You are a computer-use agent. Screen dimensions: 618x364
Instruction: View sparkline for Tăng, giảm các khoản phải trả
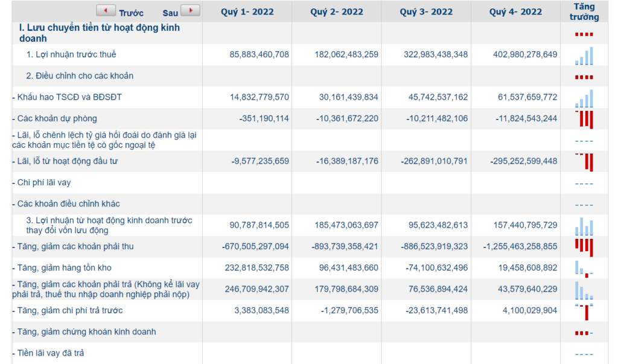click(584, 290)
